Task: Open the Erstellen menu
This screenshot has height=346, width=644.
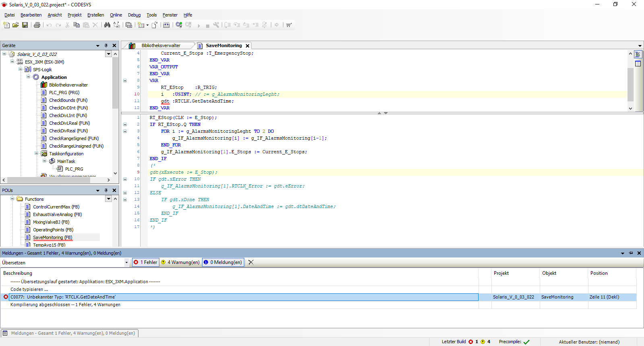Action: [x=95, y=15]
